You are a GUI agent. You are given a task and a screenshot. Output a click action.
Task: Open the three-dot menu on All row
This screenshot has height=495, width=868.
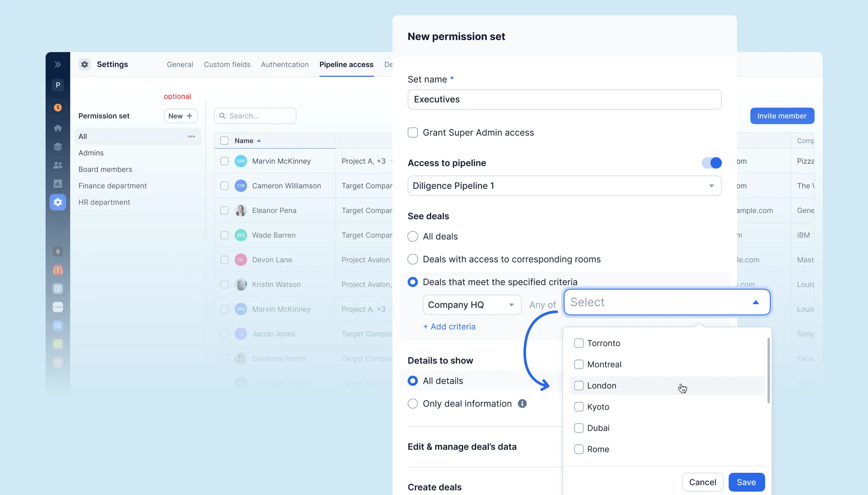[192, 136]
